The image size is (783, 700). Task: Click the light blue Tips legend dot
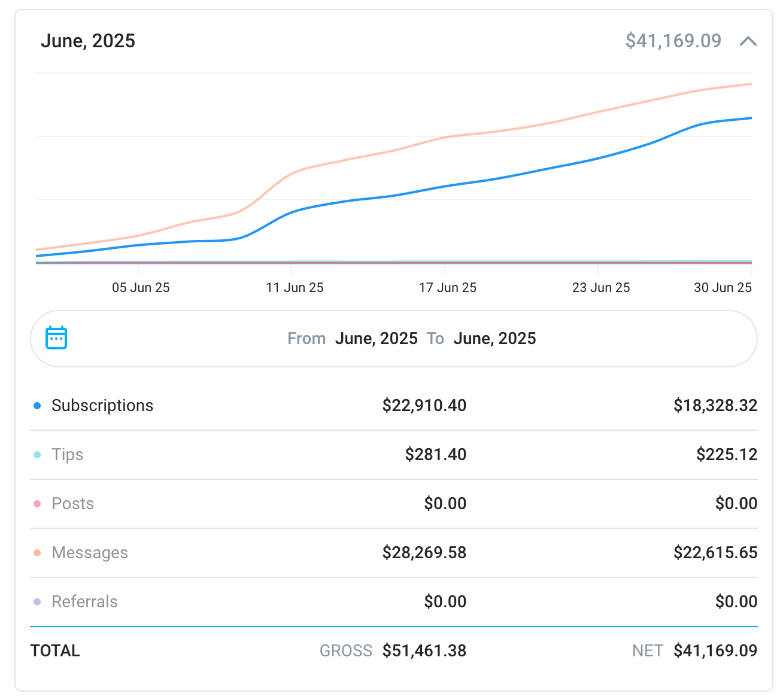click(37, 455)
